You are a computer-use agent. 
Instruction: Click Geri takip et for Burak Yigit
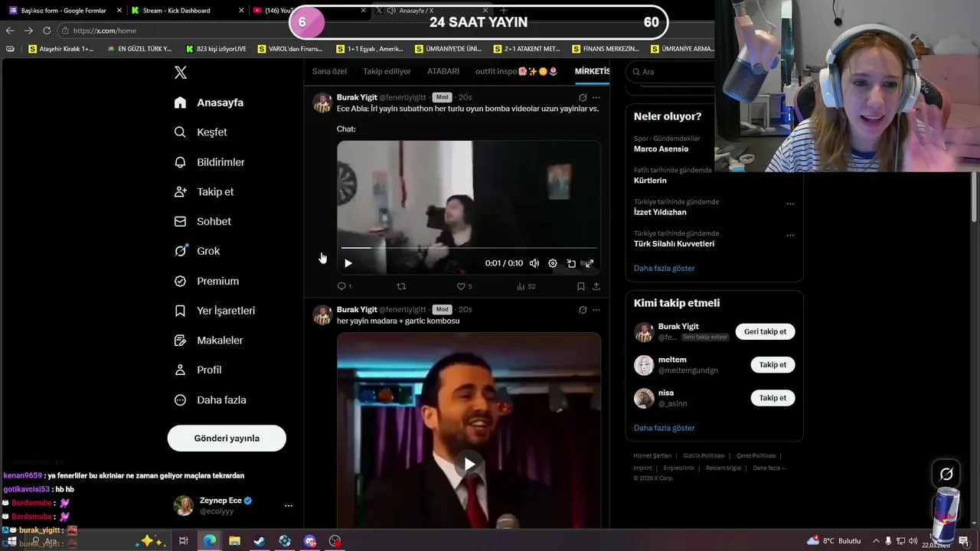click(x=765, y=331)
